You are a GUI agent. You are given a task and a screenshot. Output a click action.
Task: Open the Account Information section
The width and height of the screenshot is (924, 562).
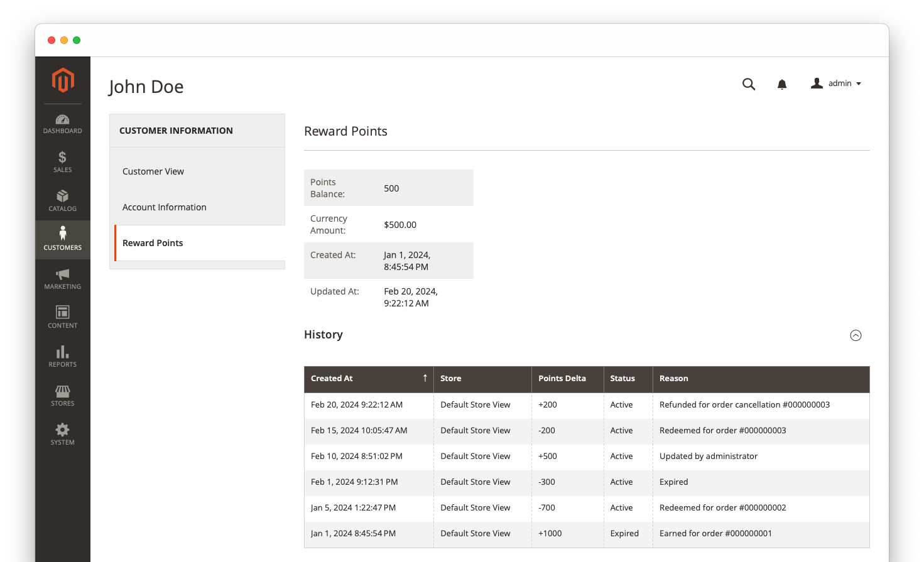pos(165,207)
